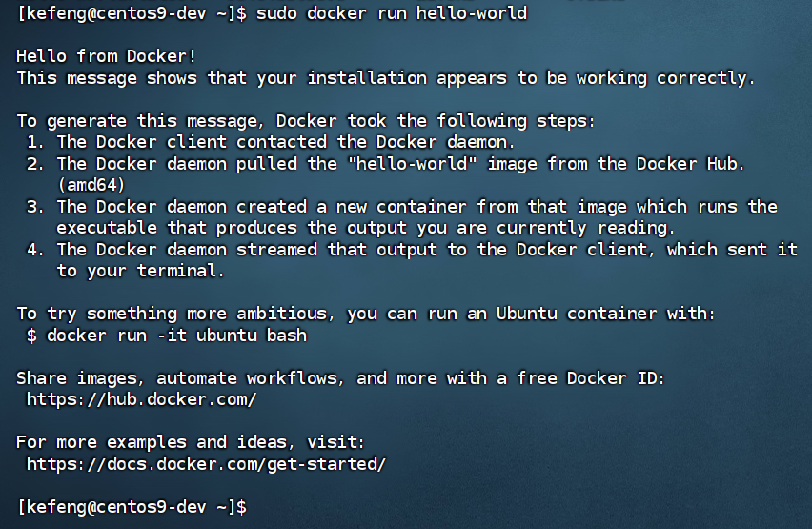Click the quoted "hello-world" image name
This screenshot has width=812, height=529.
(x=412, y=164)
